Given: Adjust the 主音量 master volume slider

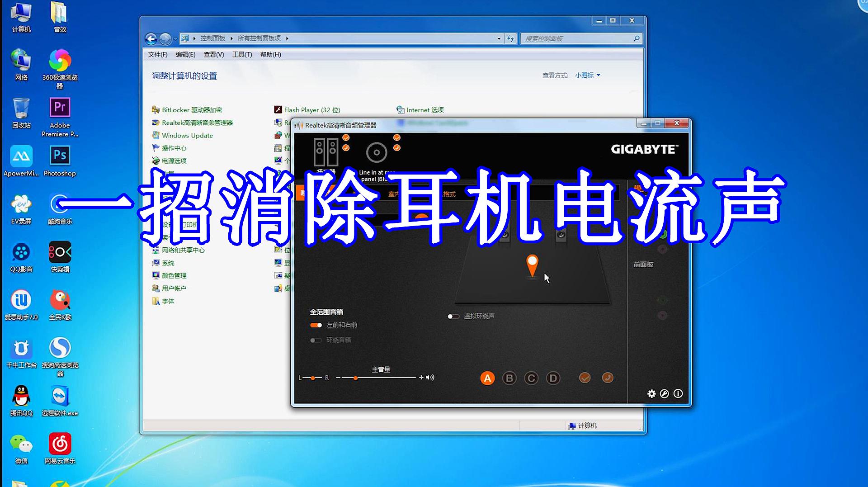Looking at the screenshot, I should [x=379, y=378].
